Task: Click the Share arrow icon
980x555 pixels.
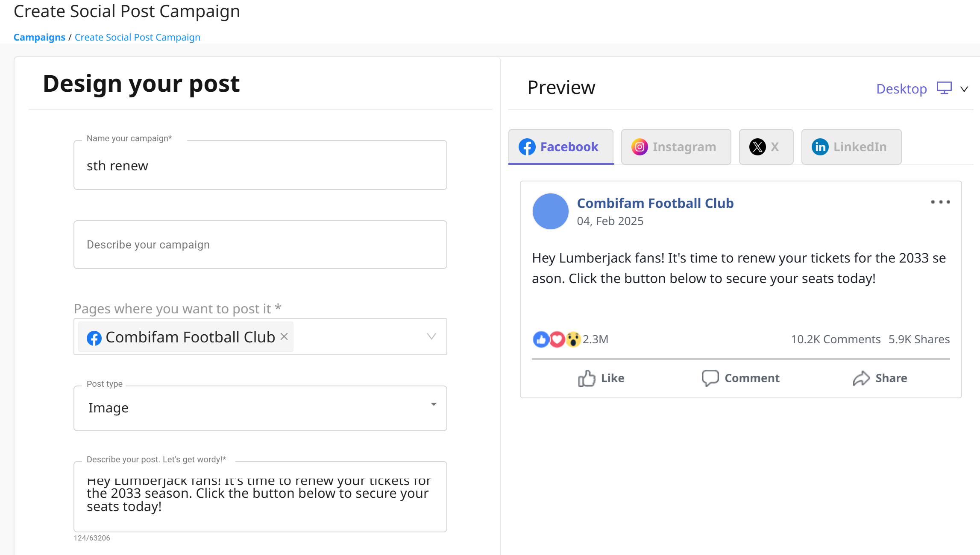Action: pos(861,378)
